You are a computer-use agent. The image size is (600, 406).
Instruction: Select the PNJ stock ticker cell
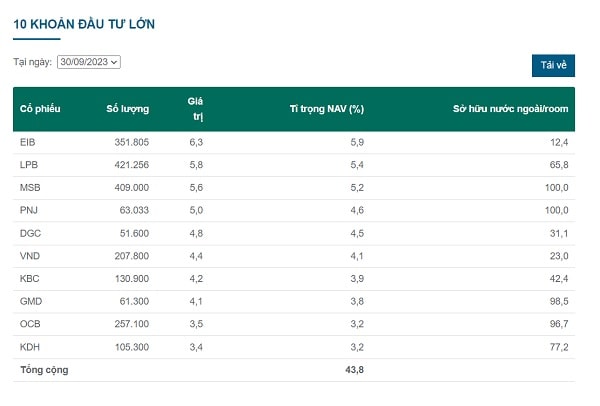click(x=29, y=210)
